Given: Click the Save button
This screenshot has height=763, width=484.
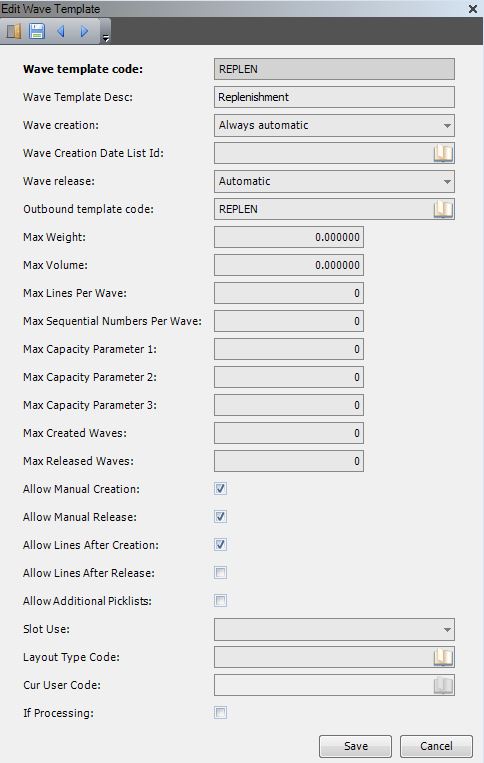Looking at the screenshot, I should (x=356, y=746).
